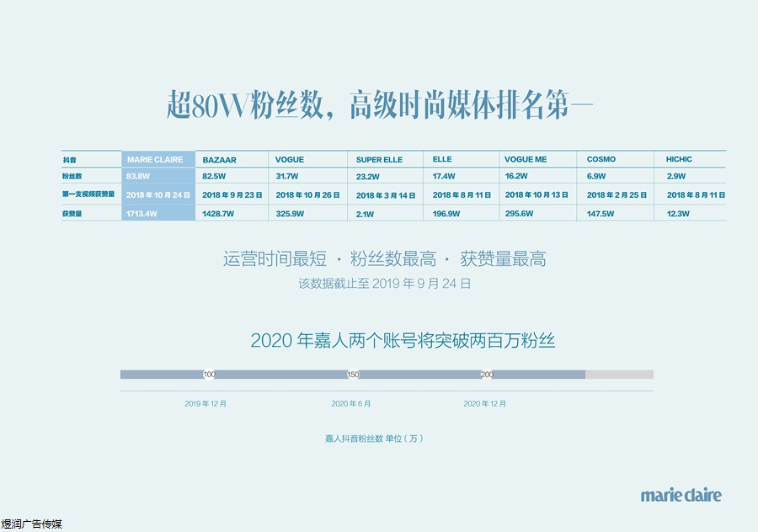The width and height of the screenshot is (758, 532).
Task: Click the 2019年12月 timeline label
Action: click(206, 404)
